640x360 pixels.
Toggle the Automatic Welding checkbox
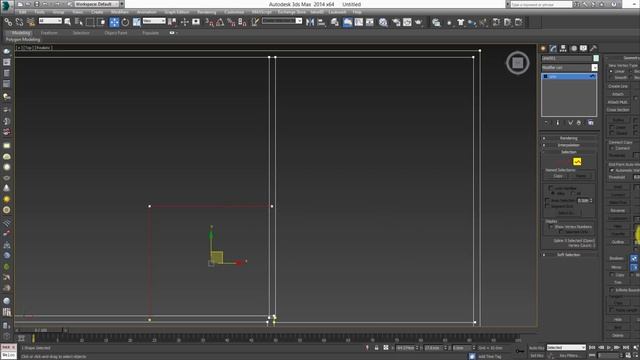(x=612, y=170)
